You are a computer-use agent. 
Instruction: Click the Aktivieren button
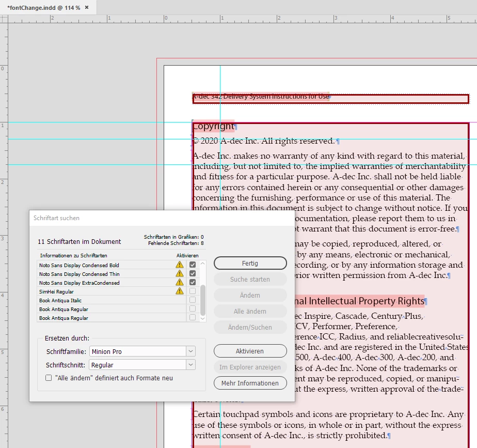pyautogui.click(x=250, y=351)
